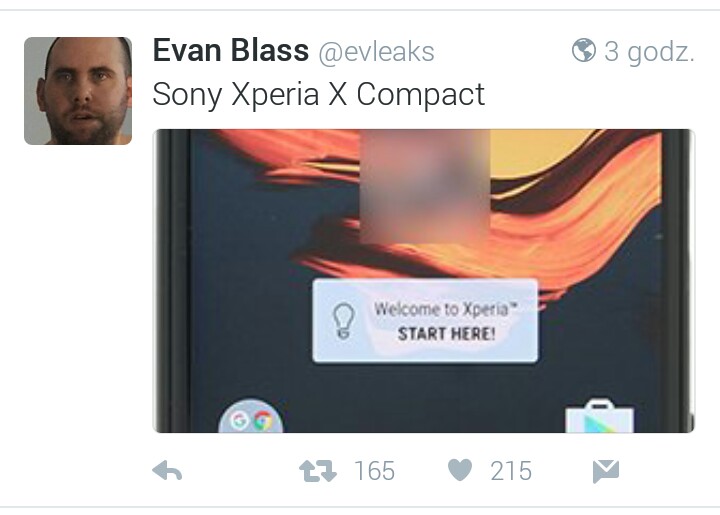
Task: Click the Chrome icon in the folder
Action: (x=263, y=420)
